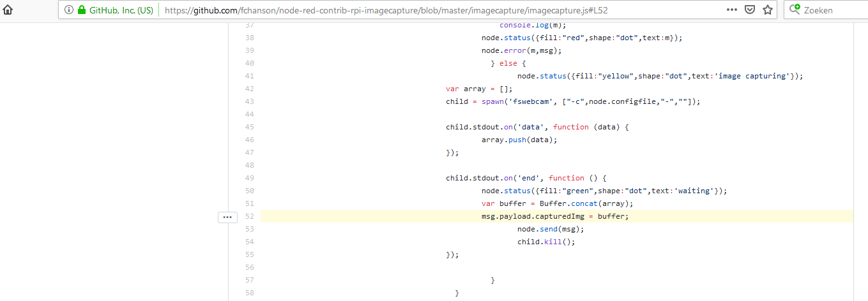
Task: Click node.status line with text:'waiting'
Action: [x=604, y=191]
